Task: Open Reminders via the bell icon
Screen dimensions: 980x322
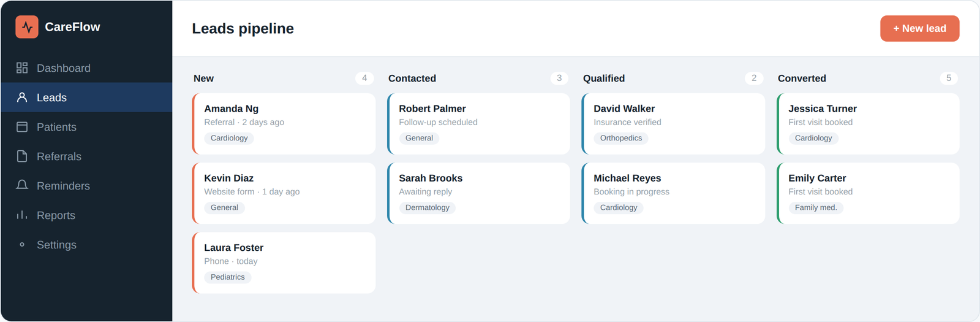Action: click(x=22, y=185)
